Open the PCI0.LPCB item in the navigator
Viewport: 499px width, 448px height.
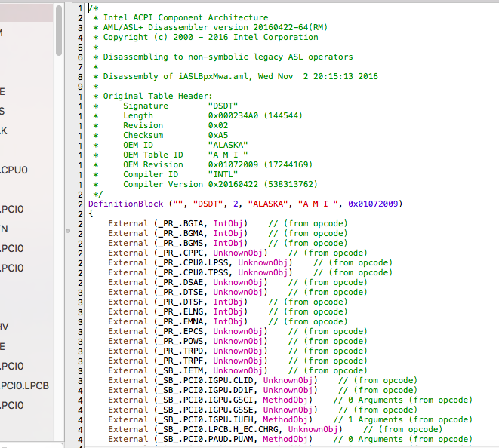pos(25,385)
